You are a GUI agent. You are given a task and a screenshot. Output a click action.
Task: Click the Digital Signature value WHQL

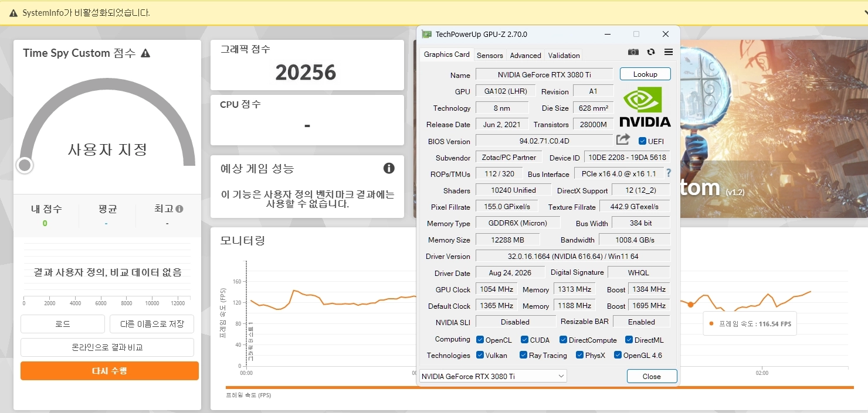[x=639, y=272]
